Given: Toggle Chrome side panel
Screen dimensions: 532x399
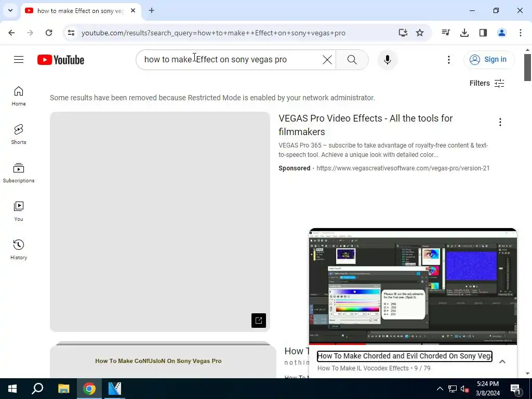Looking at the screenshot, I should coord(483,33).
